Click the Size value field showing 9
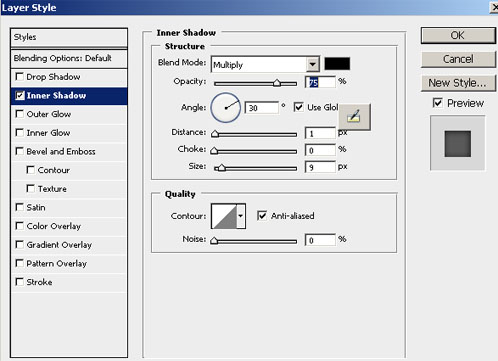This screenshot has height=361, width=498. click(x=320, y=167)
